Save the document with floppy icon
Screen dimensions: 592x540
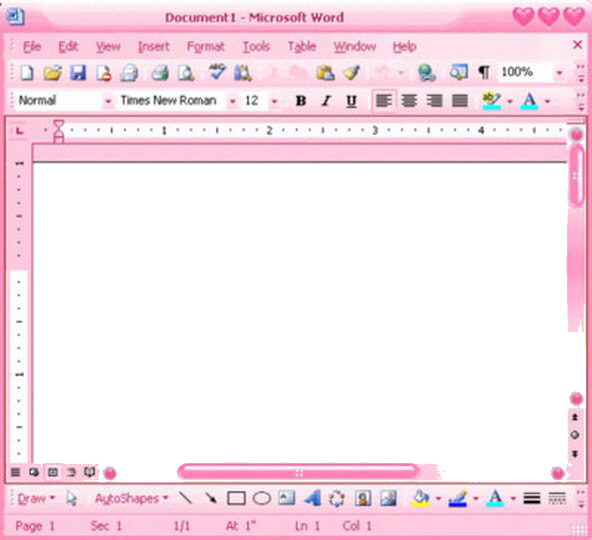click(x=78, y=73)
